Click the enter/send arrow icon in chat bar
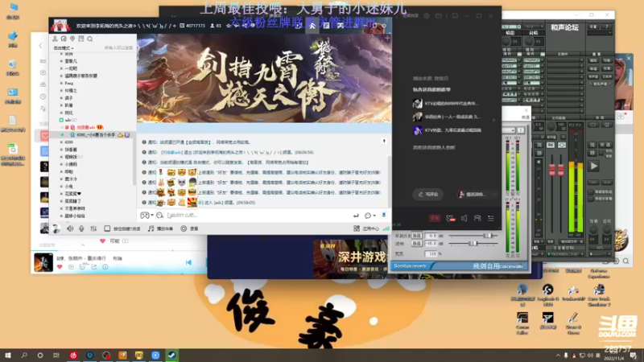The image size is (644, 362). (356, 216)
